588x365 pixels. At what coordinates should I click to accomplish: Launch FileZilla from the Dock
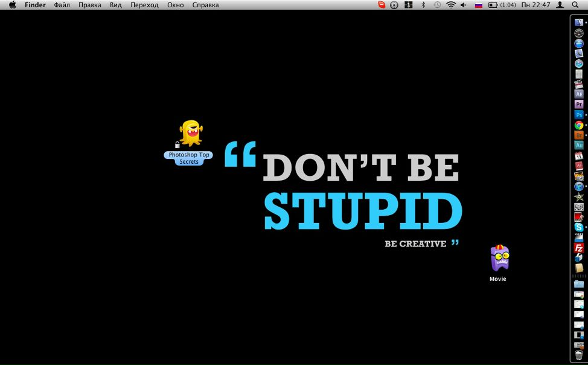pos(578,248)
